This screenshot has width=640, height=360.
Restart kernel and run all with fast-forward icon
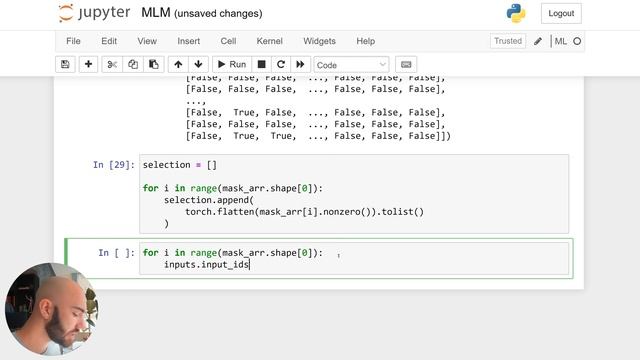tap(300, 64)
